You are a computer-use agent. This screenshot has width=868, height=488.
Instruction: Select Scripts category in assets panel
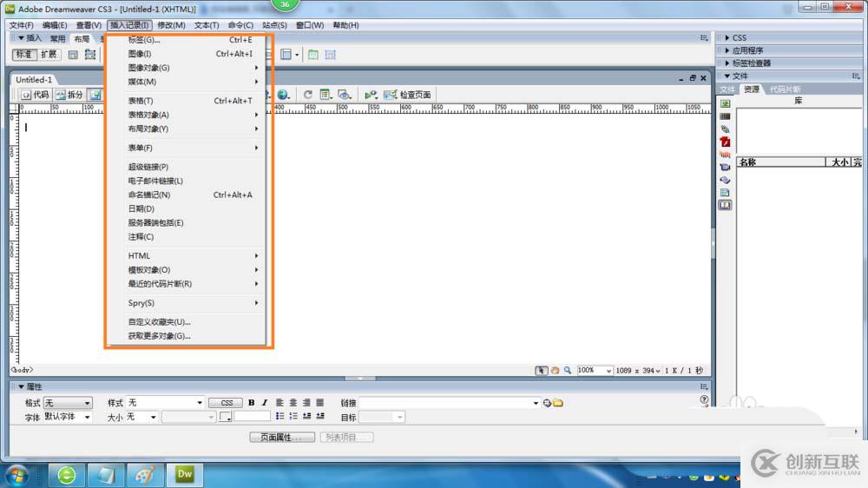[725, 180]
